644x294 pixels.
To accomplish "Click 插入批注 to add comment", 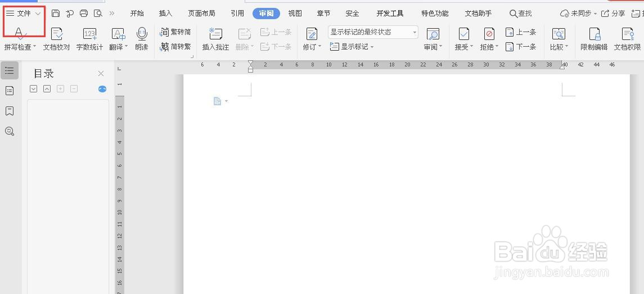I will [x=215, y=39].
